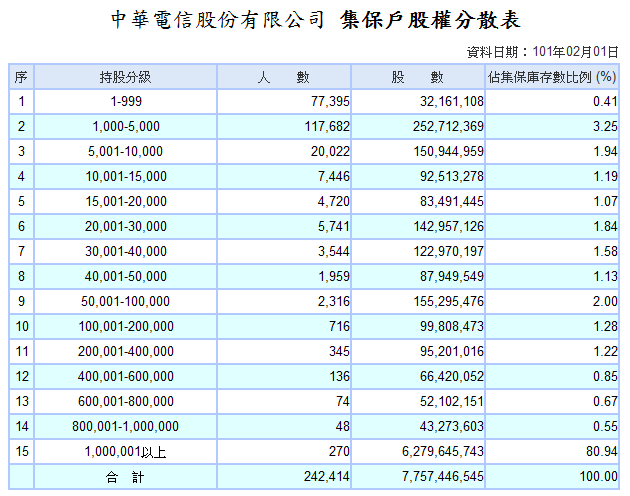Click the range 600,001-800,000
The width and height of the screenshot is (630, 496).
coord(126,402)
